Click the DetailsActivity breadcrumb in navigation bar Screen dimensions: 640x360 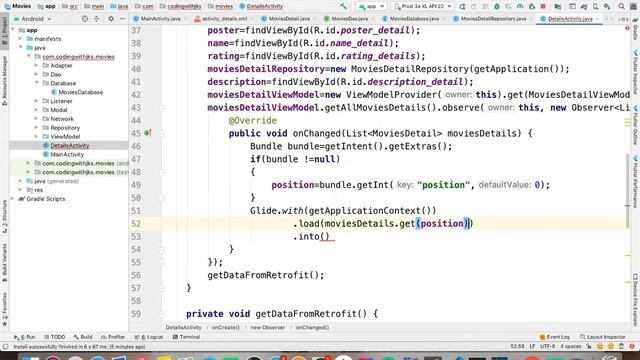tap(261, 6)
